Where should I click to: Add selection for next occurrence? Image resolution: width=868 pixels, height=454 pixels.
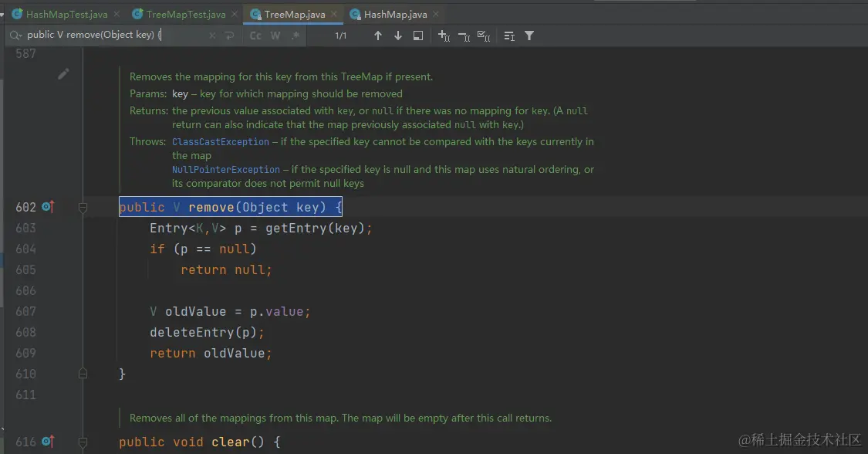[x=444, y=36]
